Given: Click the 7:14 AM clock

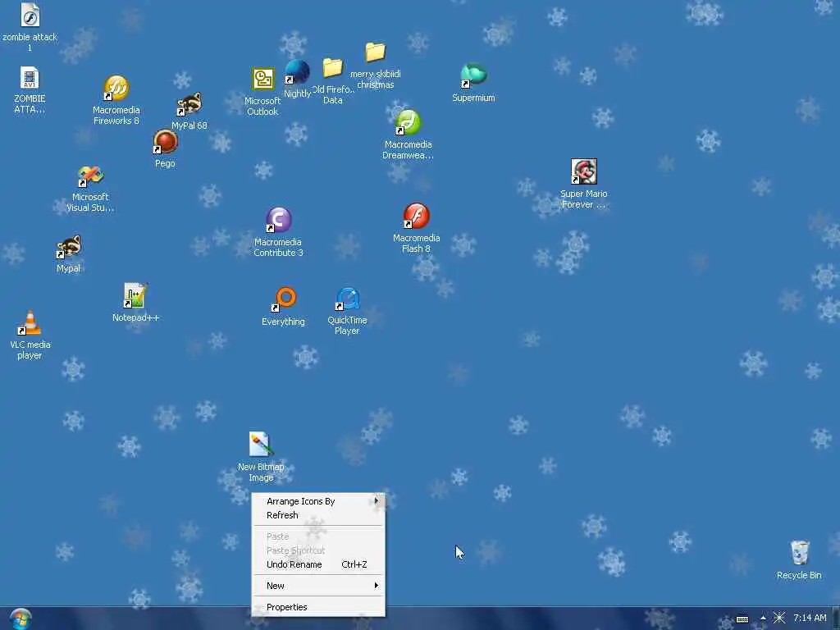Looking at the screenshot, I should point(810,618).
